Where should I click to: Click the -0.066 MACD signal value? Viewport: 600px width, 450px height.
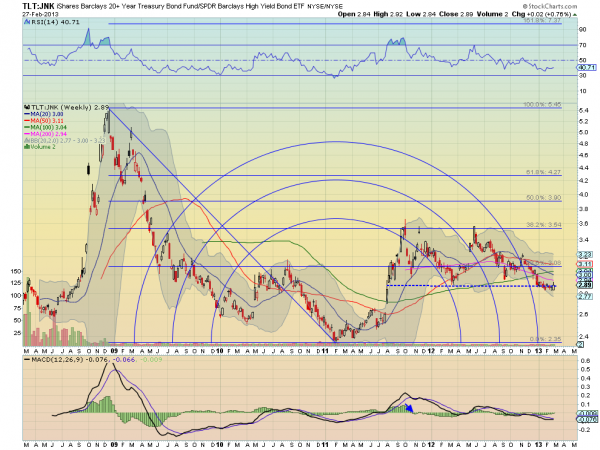tap(125, 360)
